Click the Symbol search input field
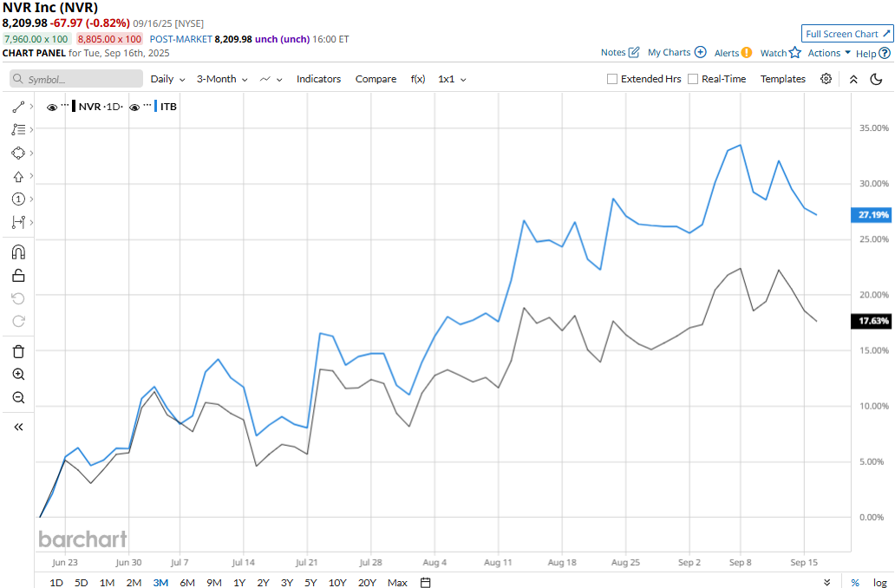Image resolution: width=895 pixels, height=588 pixels. click(x=76, y=79)
